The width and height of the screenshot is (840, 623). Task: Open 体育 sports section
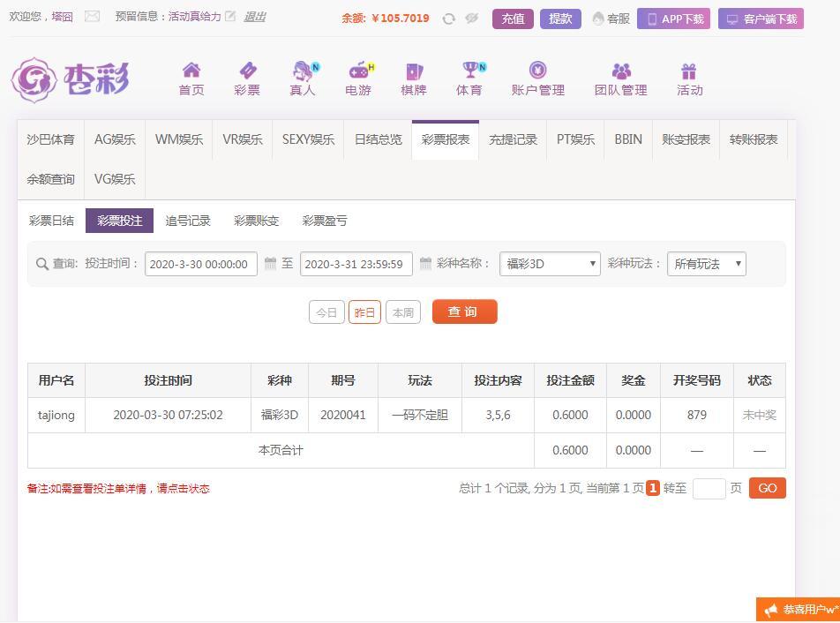[471, 79]
